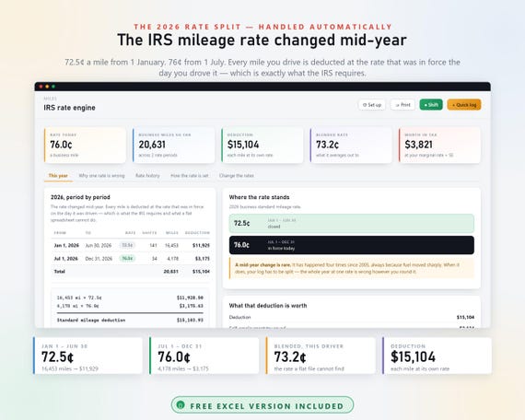Open the Blended Rate 73.2¢ summary card
This screenshot has height=420, width=525.
(351, 145)
